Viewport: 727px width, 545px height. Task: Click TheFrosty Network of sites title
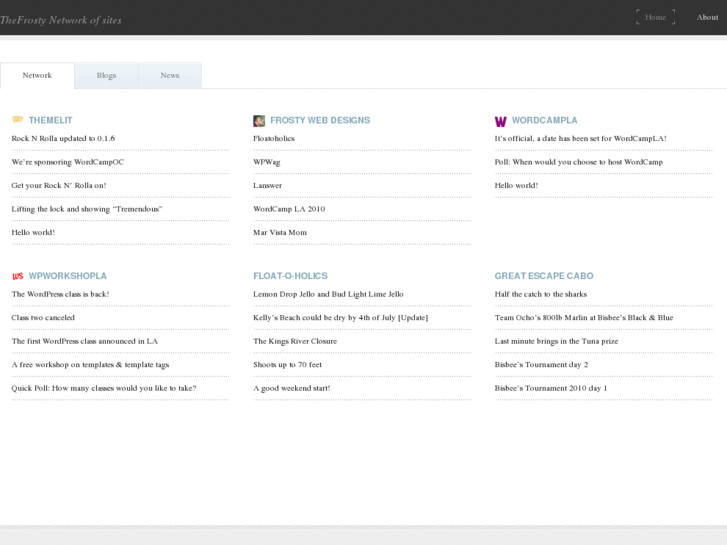[x=61, y=20]
